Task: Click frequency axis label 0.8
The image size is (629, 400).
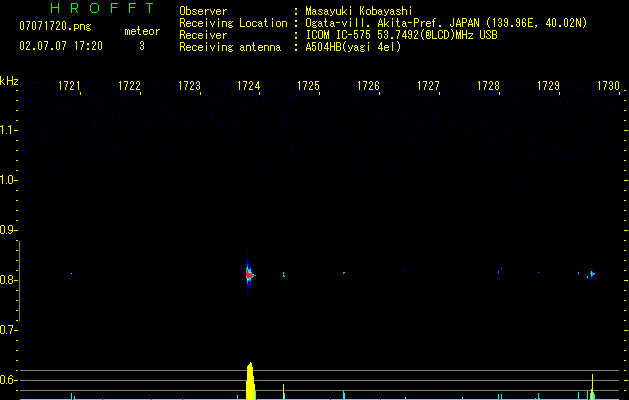Action: (x=8, y=280)
